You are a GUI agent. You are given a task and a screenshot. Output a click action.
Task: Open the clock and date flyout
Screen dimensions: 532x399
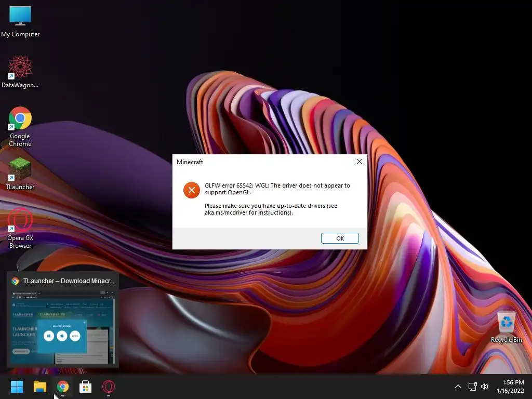coord(510,387)
